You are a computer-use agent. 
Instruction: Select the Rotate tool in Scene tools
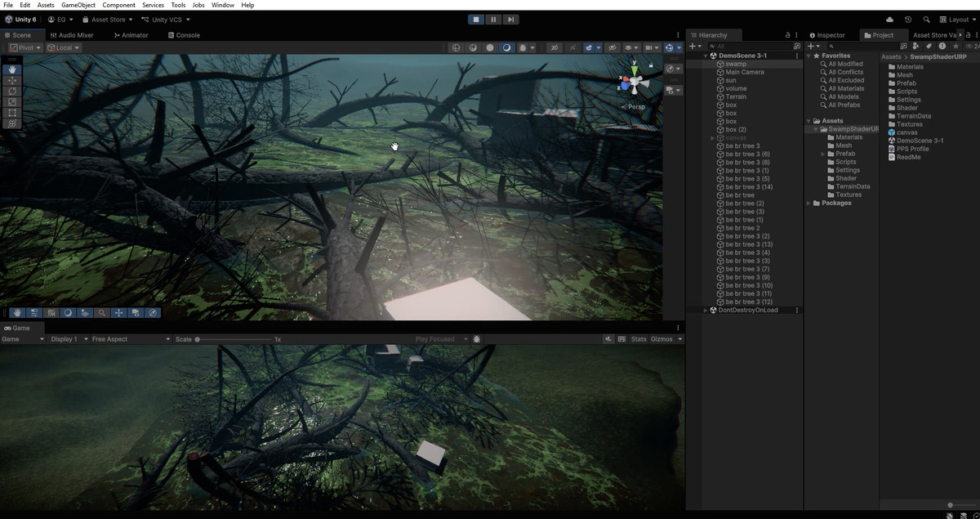coord(12,91)
